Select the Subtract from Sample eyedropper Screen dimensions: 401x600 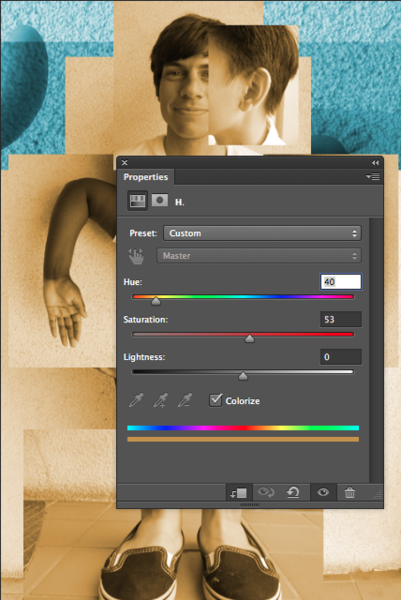tap(185, 400)
